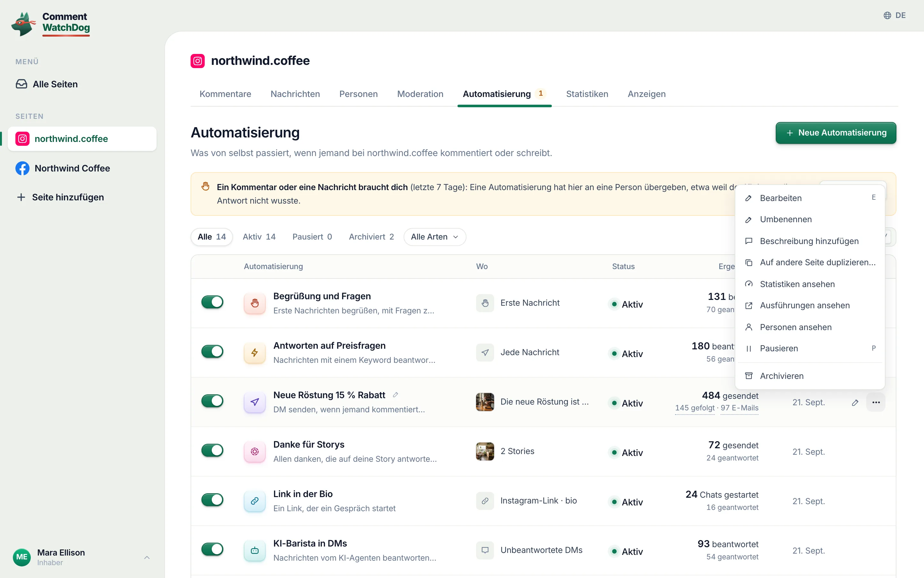Filter by Archiviert 2 automations
This screenshot has height=578, width=924.
pyautogui.click(x=371, y=237)
